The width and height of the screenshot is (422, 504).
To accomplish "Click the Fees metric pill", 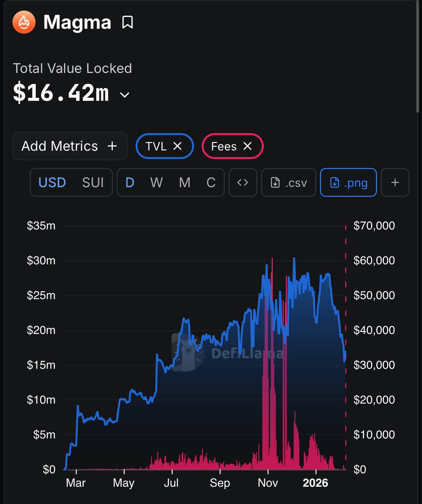I will point(224,146).
